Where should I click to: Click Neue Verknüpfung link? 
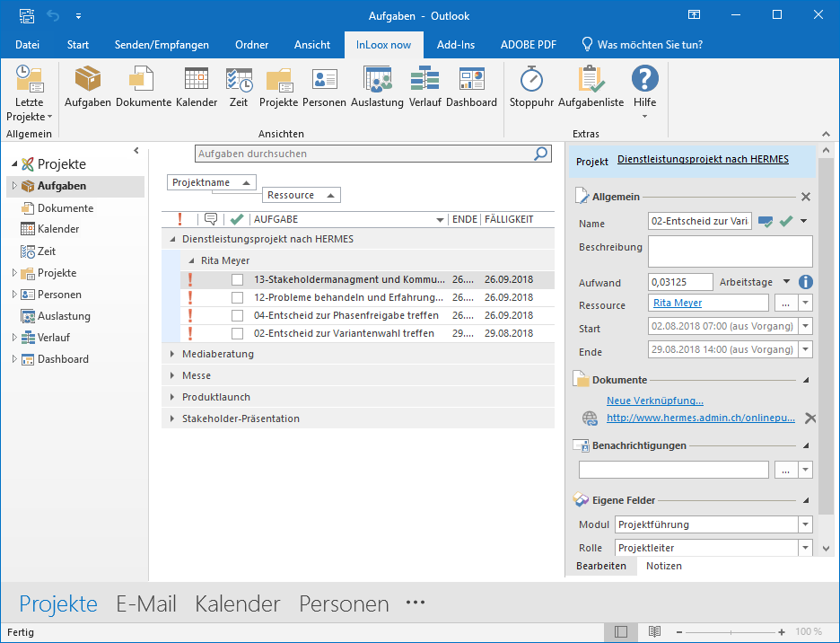(654, 401)
